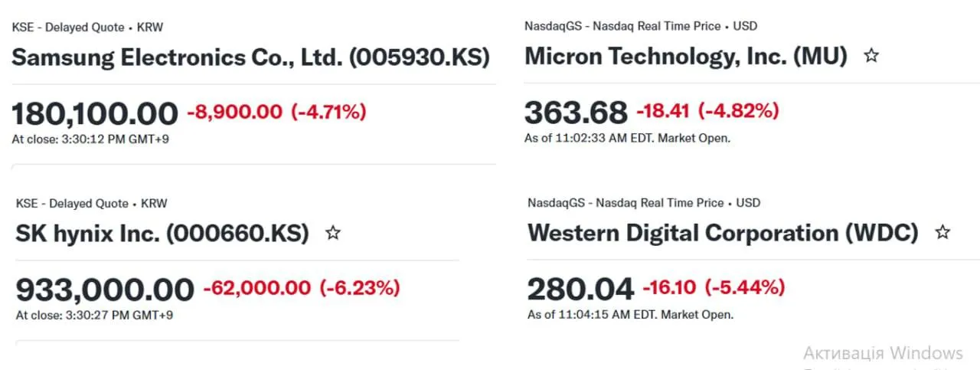Click SK hynix's 933,000.00 price
980x370 pixels.
tap(105, 290)
